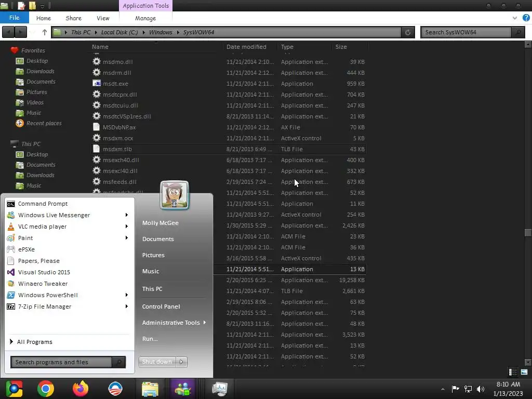Sort by Size column header
The image size is (532, 399).
point(341,47)
